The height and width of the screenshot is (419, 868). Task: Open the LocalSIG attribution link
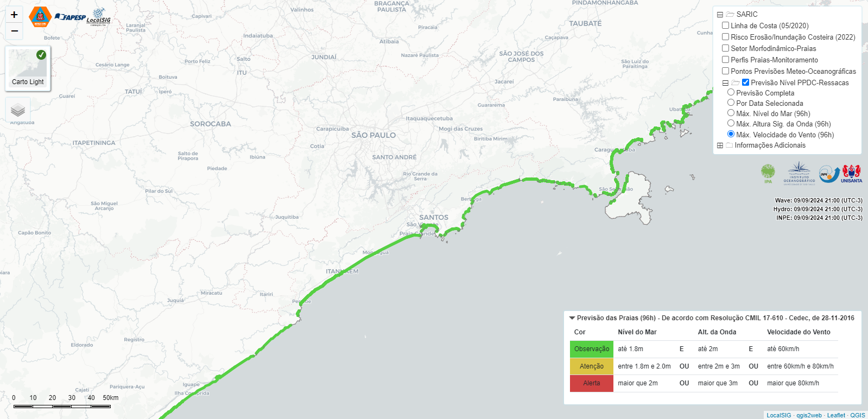coord(778,415)
